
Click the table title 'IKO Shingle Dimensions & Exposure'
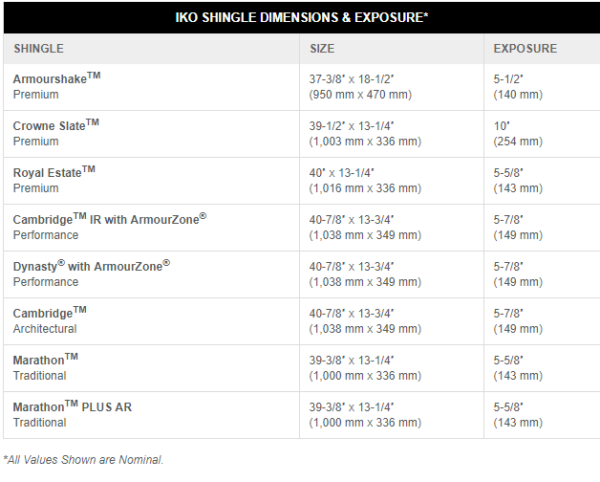(302, 17)
